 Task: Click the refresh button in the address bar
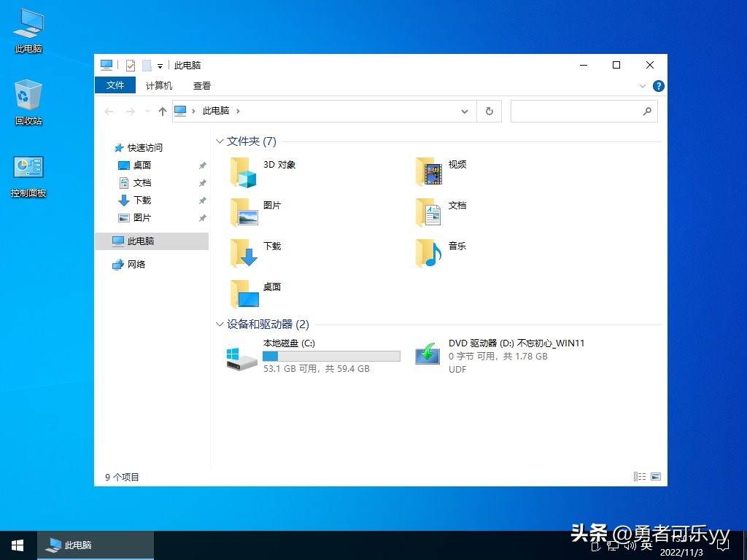click(x=489, y=111)
